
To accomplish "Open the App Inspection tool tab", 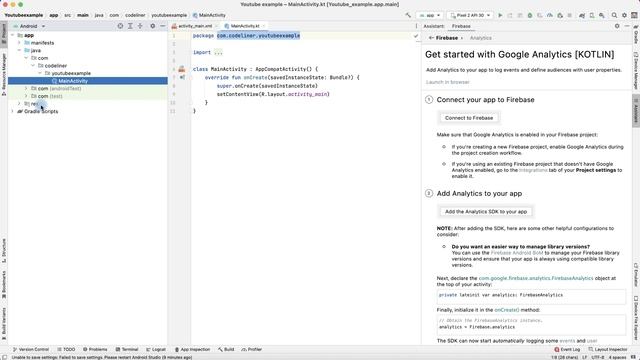I will point(192,349).
